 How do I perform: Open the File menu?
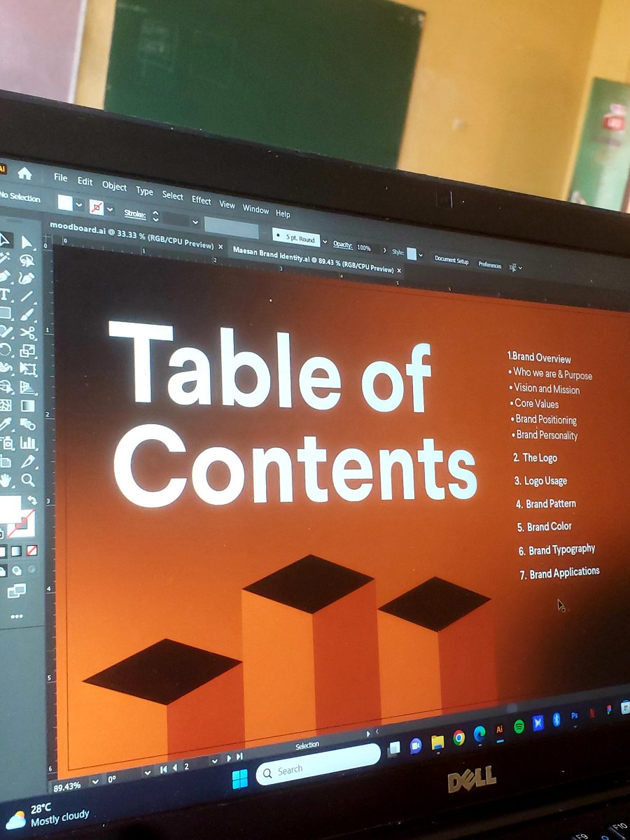pyautogui.click(x=61, y=178)
